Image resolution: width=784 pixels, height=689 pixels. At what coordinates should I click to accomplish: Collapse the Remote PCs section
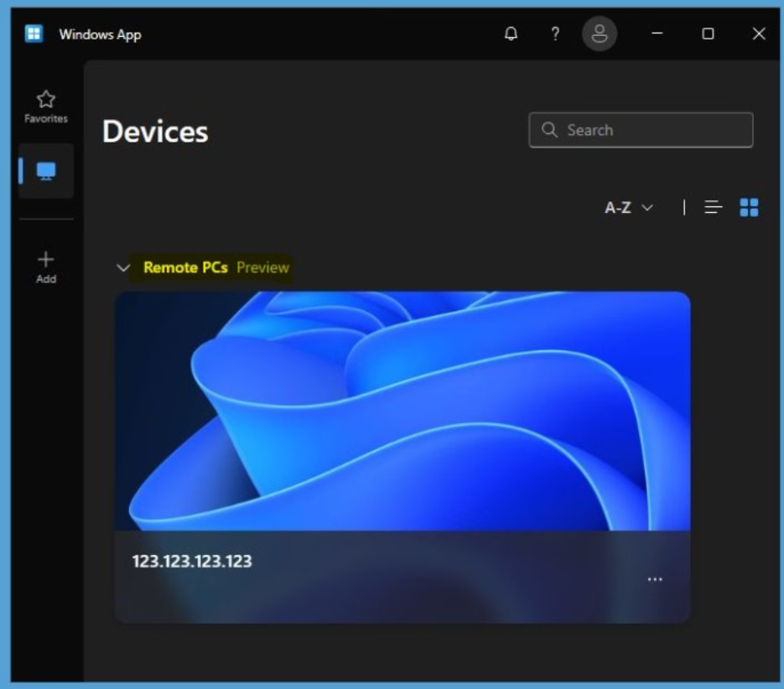click(x=123, y=268)
